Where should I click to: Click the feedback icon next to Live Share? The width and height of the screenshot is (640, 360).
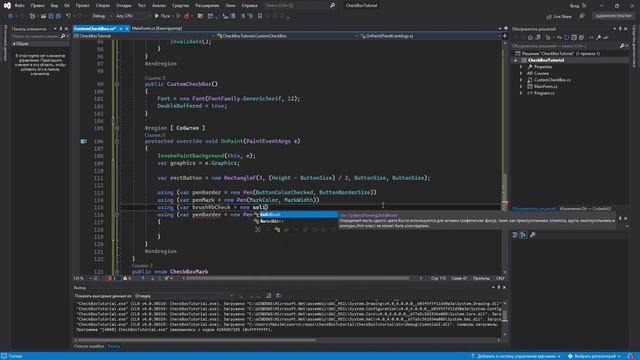point(582,16)
